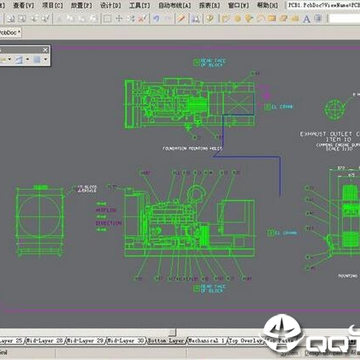
Task: Switch to the Bottom Layer tab
Action: coord(166,341)
